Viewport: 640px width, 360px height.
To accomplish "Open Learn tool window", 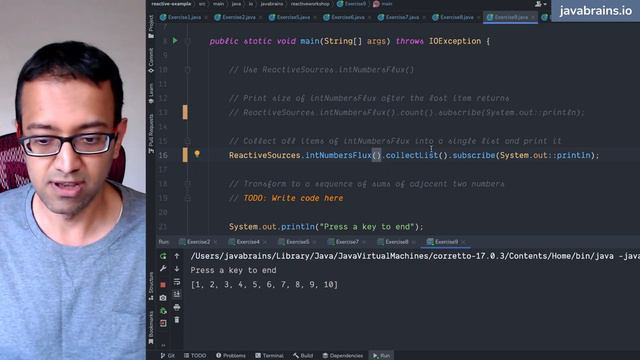I will click(151, 93).
